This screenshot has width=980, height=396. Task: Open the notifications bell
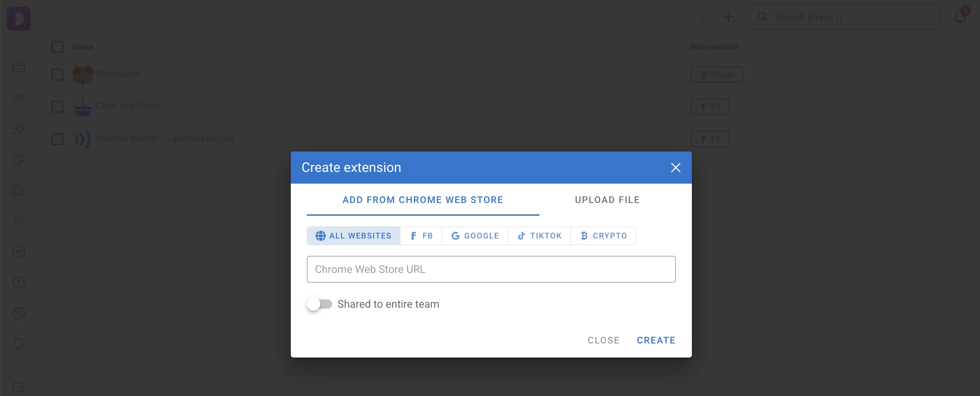point(960,17)
